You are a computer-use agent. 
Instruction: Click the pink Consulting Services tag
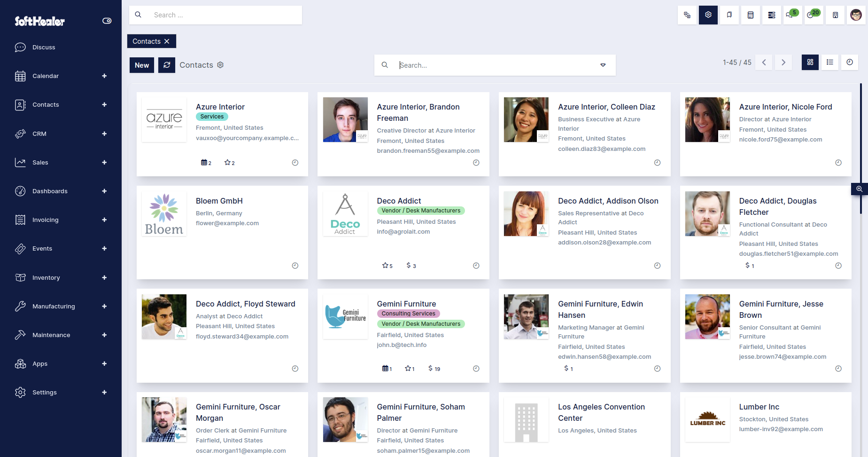tap(408, 314)
